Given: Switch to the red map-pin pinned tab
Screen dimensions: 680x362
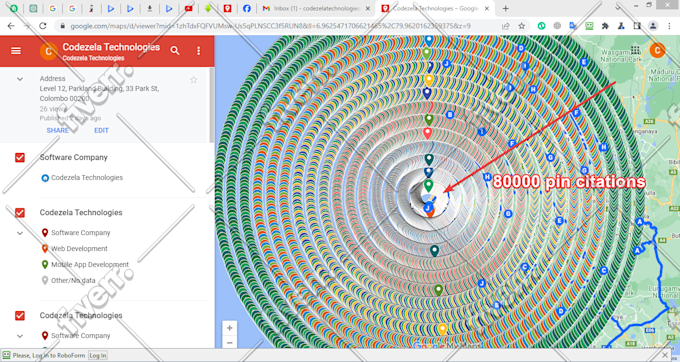Looking at the screenshot, I should click(x=227, y=8).
